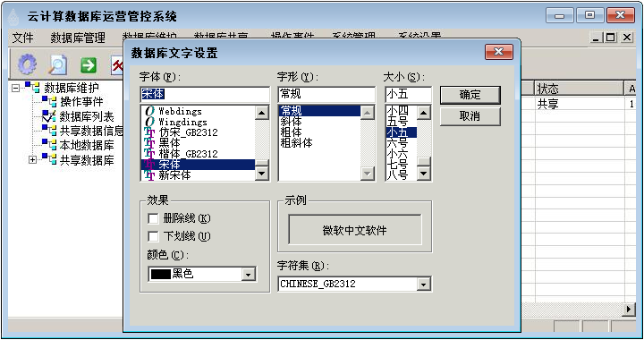Click the 状态 column header
This screenshot has width=644, height=340.
click(x=580, y=89)
